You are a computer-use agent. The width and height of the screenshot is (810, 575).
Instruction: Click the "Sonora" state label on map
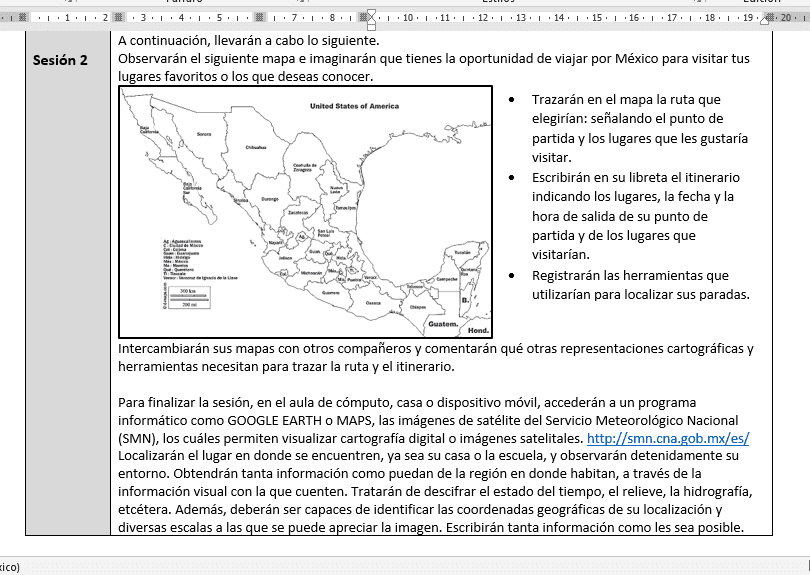[204, 134]
